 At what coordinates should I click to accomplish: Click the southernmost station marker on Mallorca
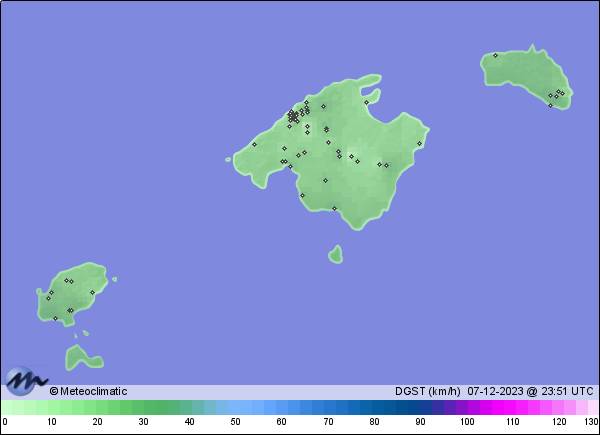334,208
